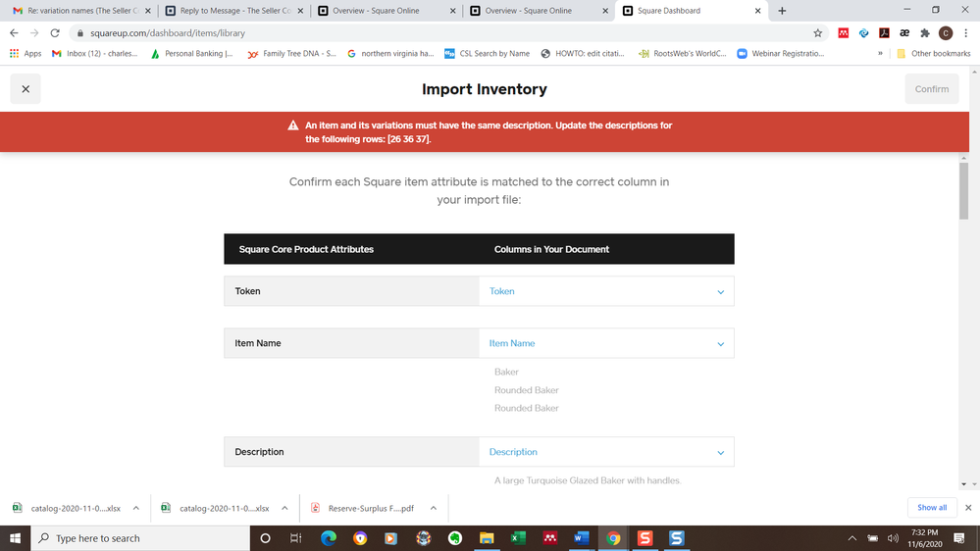
Task: Click the Windows Start button
Action: (x=15, y=538)
